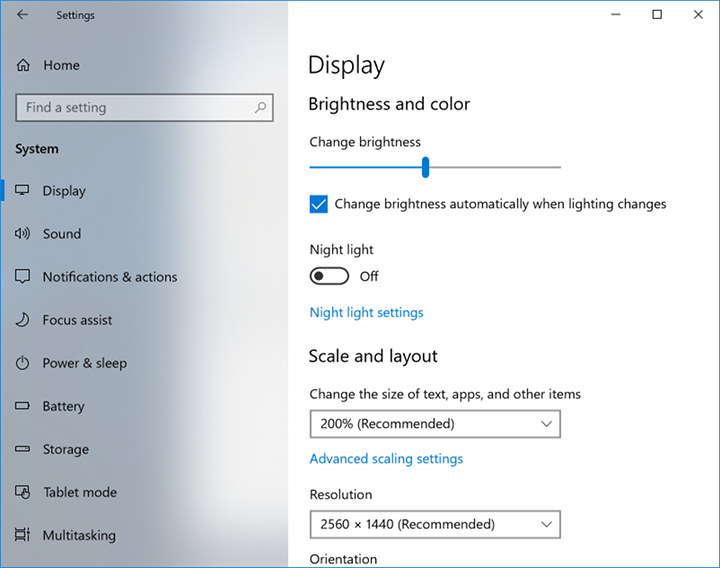The height and width of the screenshot is (568, 720).
Task: Focus the Find a setting search box
Action: coord(144,108)
